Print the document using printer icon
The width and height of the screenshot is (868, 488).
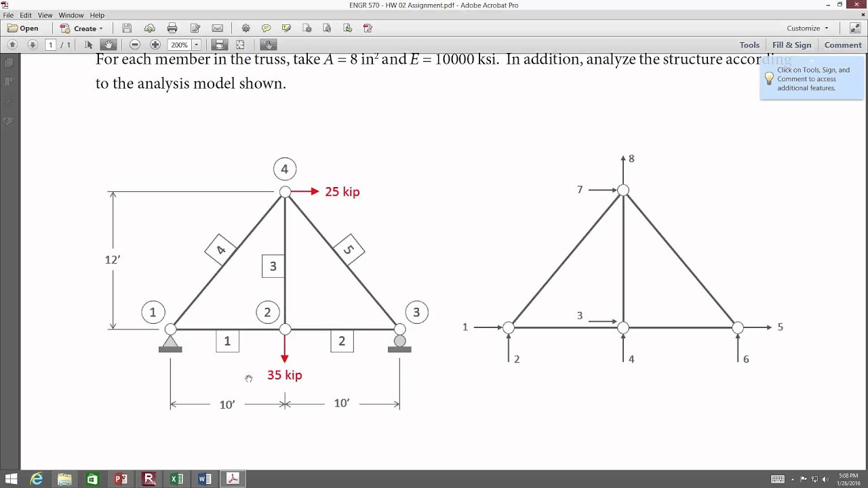point(172,28)
